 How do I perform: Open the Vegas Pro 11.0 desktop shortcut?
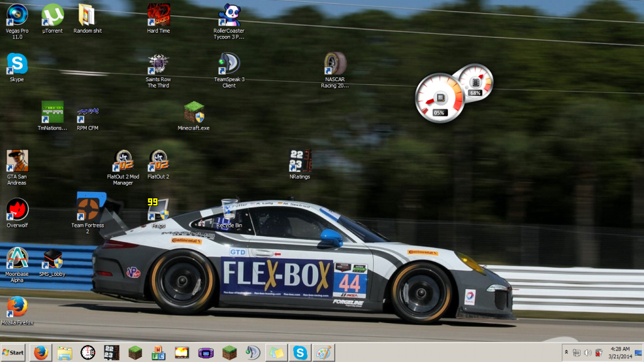17,21
